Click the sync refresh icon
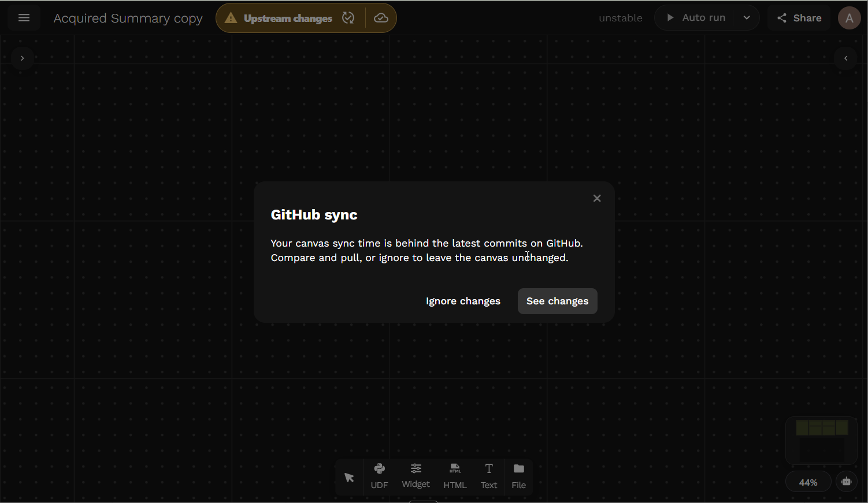The height and width of the screenshot is (503, 868). point(348,18)
